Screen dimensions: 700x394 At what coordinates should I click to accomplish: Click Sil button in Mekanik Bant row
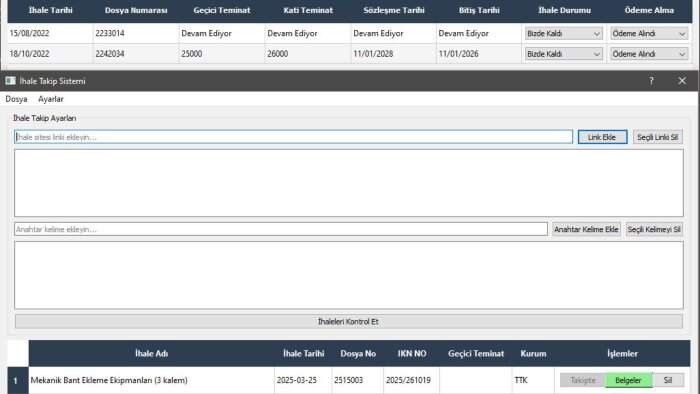click(x=668, y=380)
